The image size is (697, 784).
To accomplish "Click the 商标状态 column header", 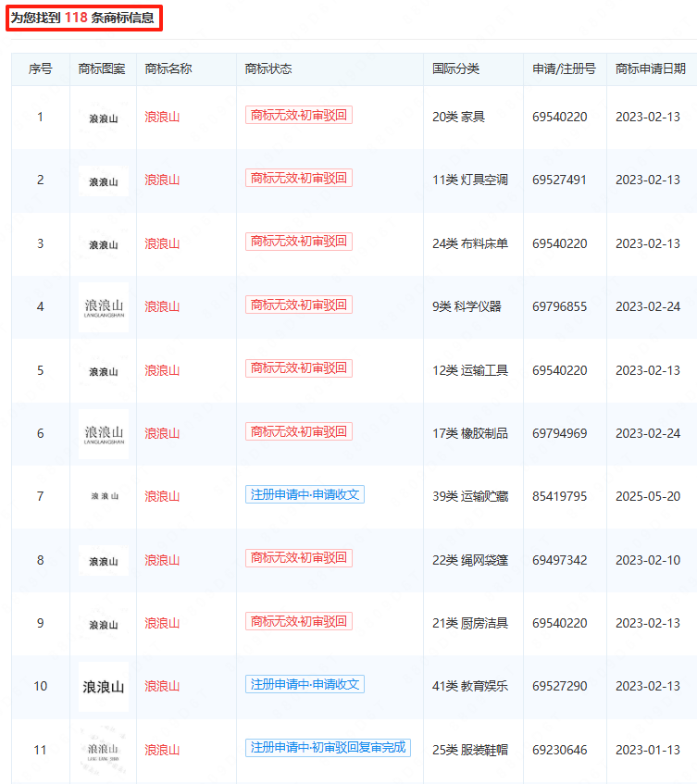I will click(268, 69).
